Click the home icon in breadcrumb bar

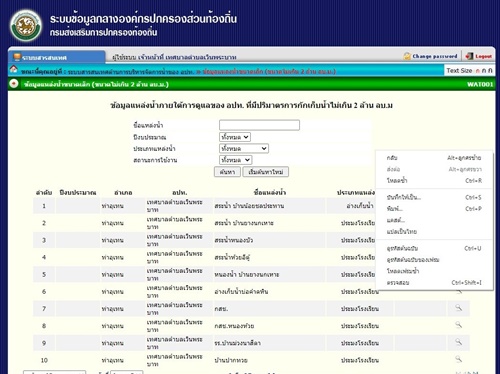click(x=14, y=69)
